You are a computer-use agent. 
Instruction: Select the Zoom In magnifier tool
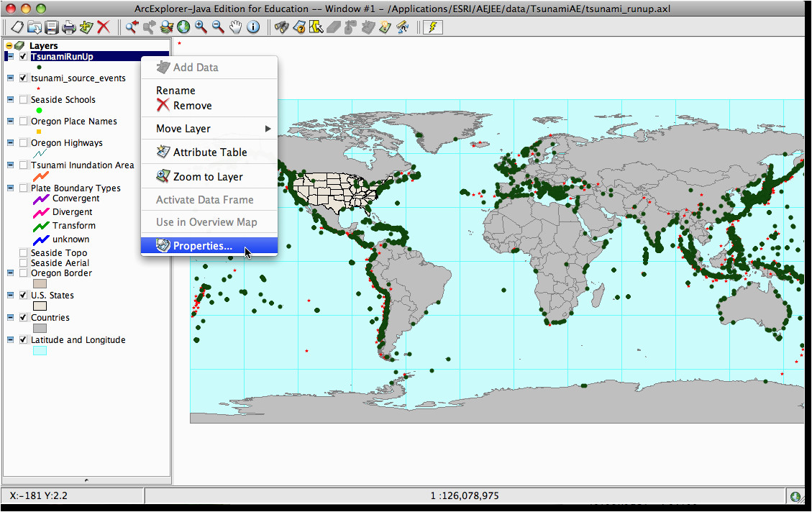[201, 27]
